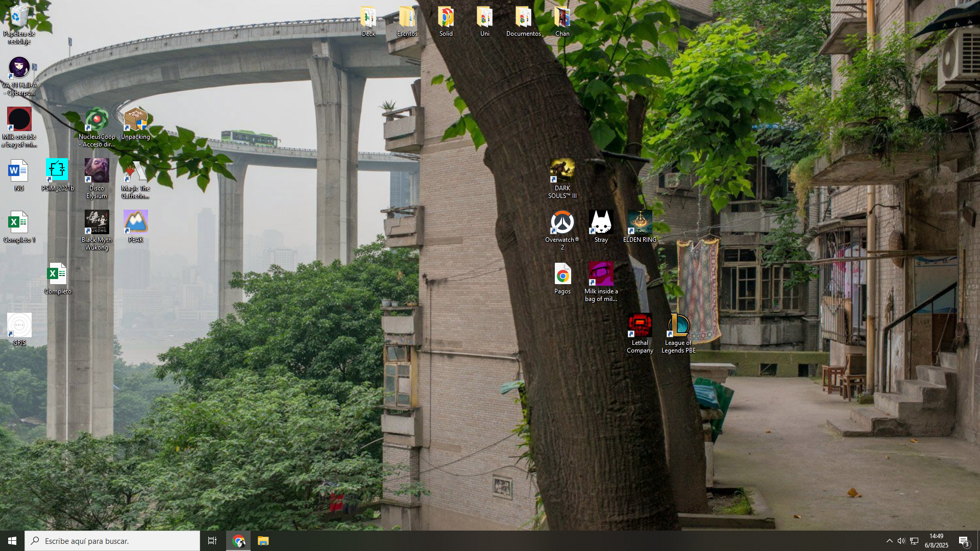Expand hidden system tray icons chevron

[x=889, y=541]
